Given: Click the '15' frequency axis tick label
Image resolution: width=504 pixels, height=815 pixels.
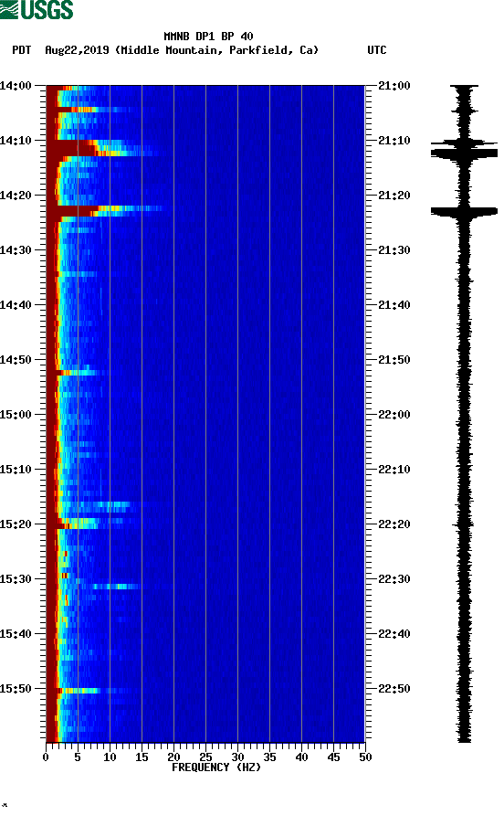Looking at the screenshot, I should [x=142, y=757].
